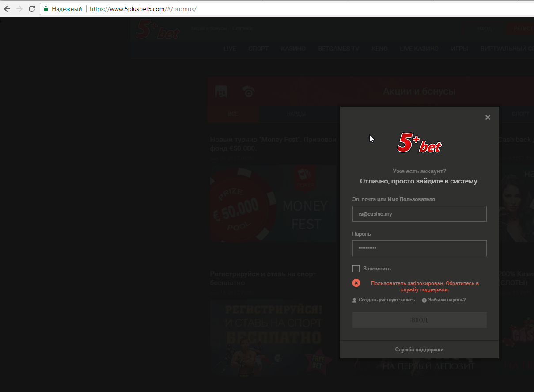Click the "Забыли пароль?" link
534x392 pixels.
tap(444, 300)
